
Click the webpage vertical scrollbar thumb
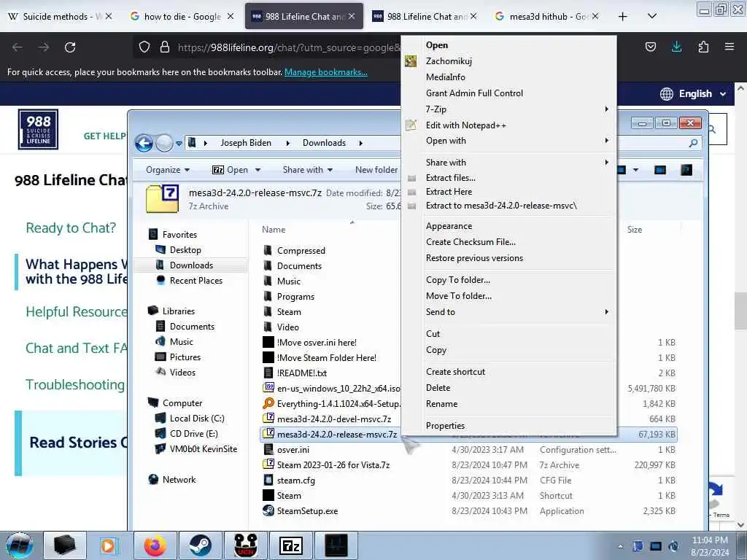pyautogui.click(x=740, y=311)
